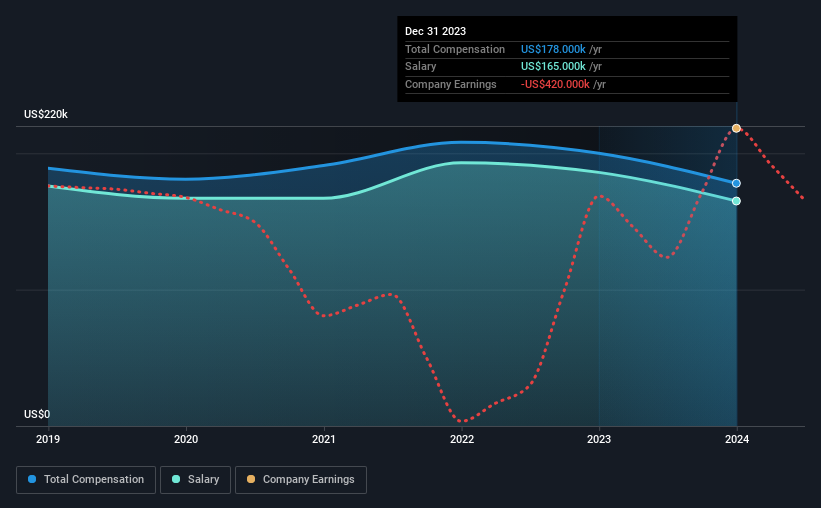Click the 2020 x-axis label

[186, 439]
